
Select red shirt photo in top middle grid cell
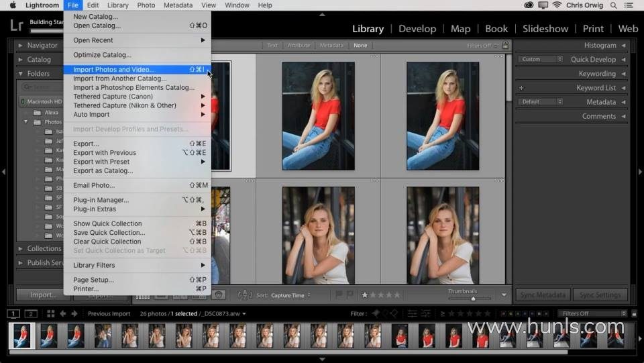[318, 116]
